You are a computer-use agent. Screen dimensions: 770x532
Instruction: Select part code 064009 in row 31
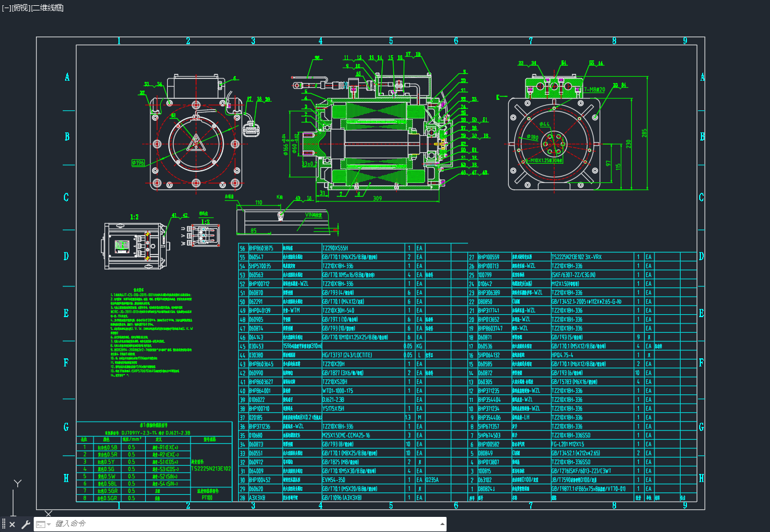click(256, 471)
